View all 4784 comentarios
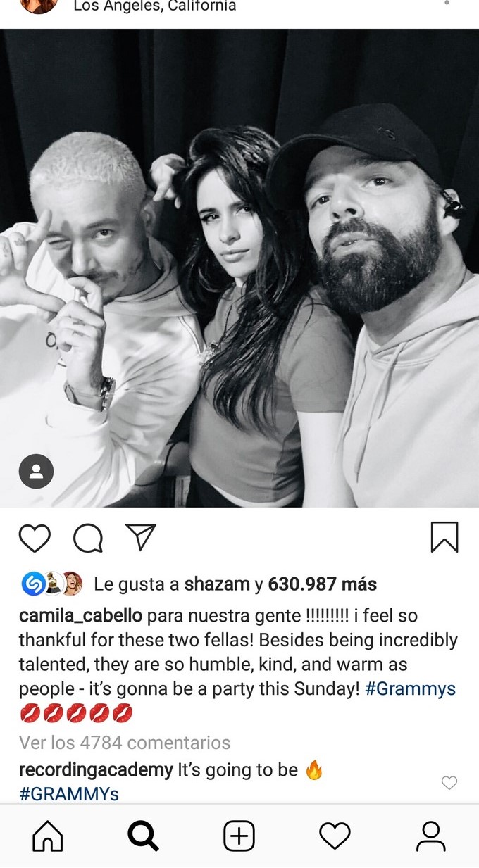Screen dimensions: 479x868 click(125, 742)
